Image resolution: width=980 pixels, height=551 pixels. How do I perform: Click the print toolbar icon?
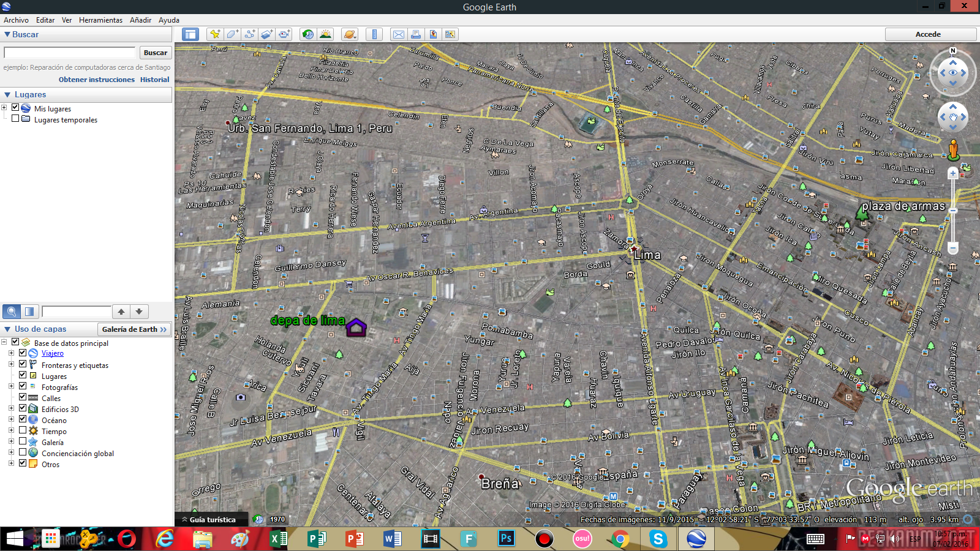pyautogui.click(x=416, y=34)
